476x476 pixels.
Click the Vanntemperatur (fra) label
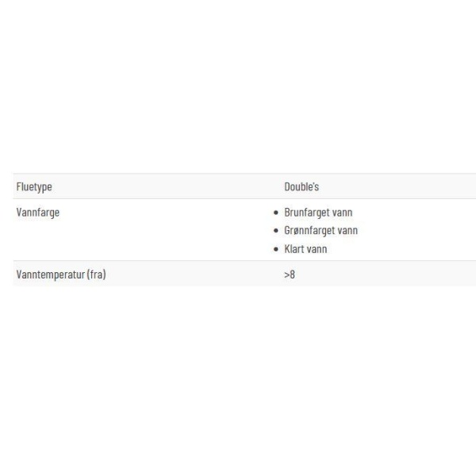[61, 274]
